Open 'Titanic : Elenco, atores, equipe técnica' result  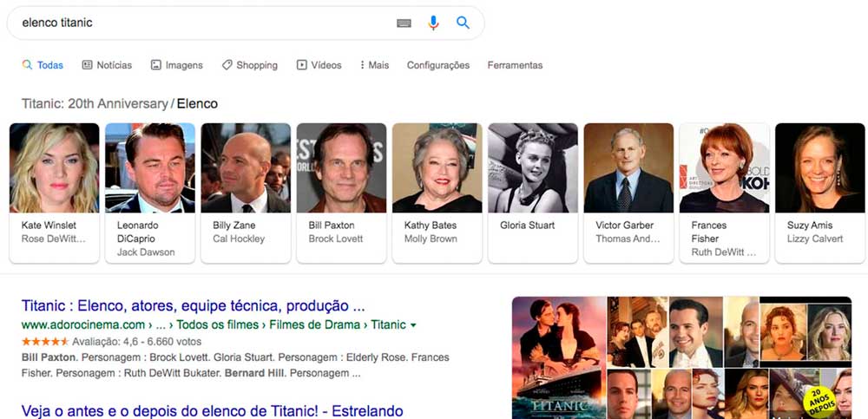194,306
